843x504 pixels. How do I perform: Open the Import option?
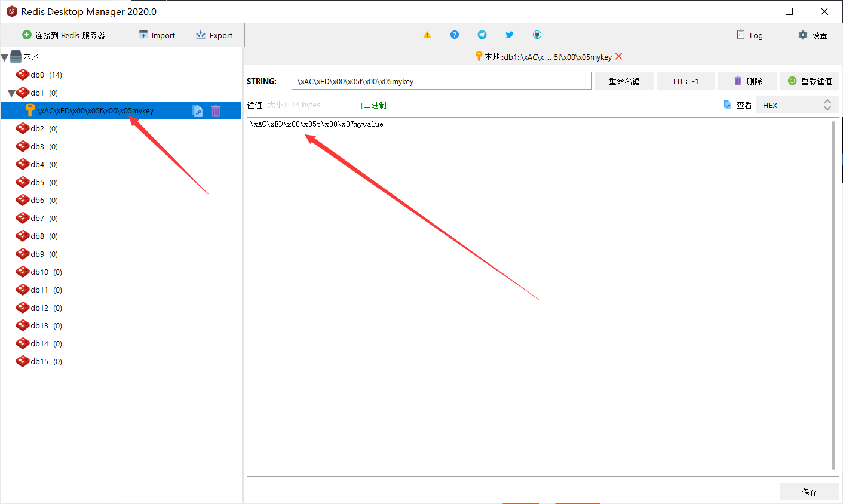(x=157, y=35)
